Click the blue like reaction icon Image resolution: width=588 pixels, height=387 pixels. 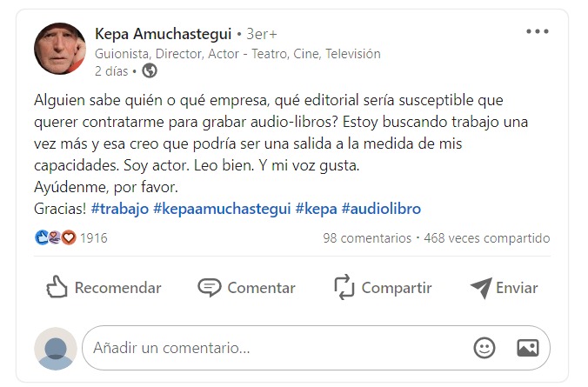pyautogui.click(x=42, y=237)
